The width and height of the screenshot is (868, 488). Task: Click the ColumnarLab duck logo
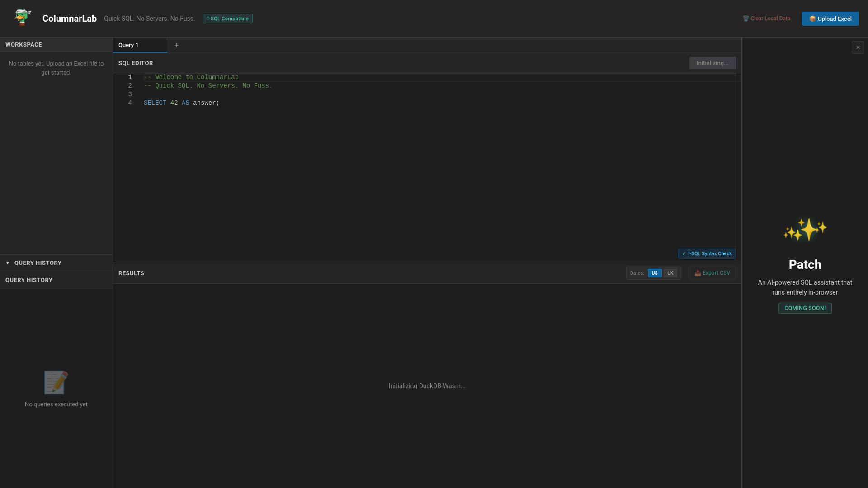(x=23, y=18)
